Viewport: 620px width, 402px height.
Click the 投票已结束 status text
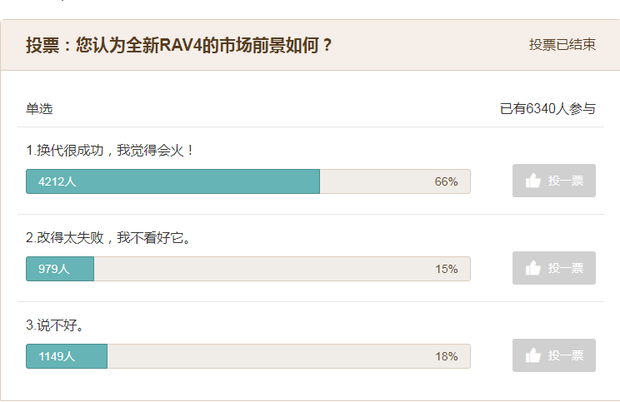pos(562,45)
